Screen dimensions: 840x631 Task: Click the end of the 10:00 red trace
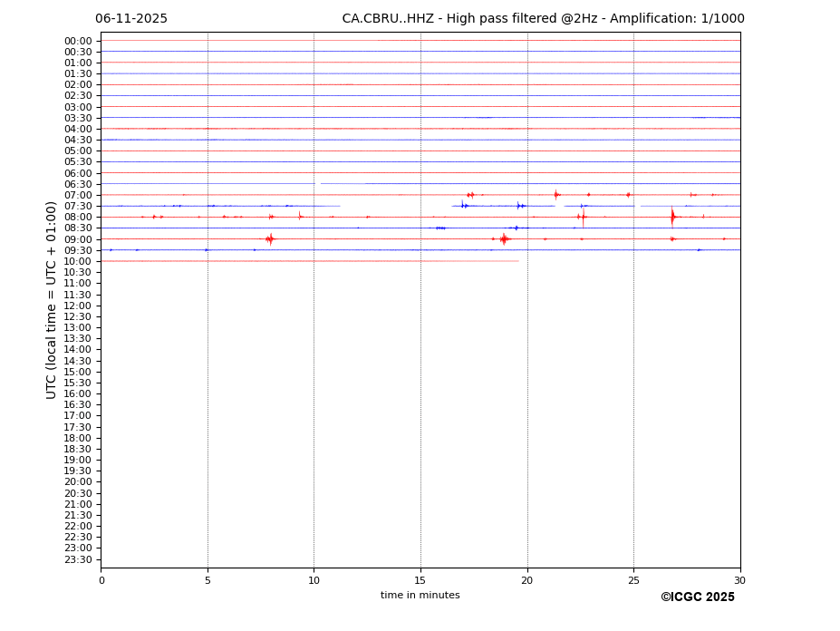click(x=518, y=261)
